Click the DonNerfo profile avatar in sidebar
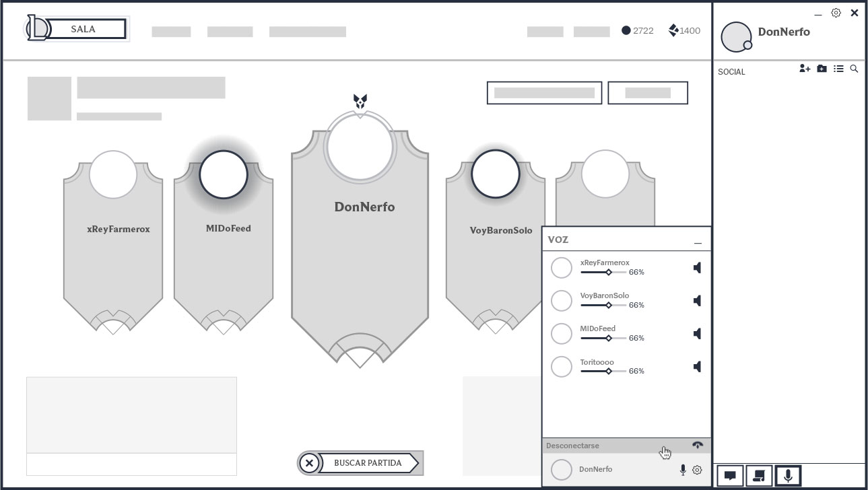This screenshot has height=490, width=868. (736, 37)
